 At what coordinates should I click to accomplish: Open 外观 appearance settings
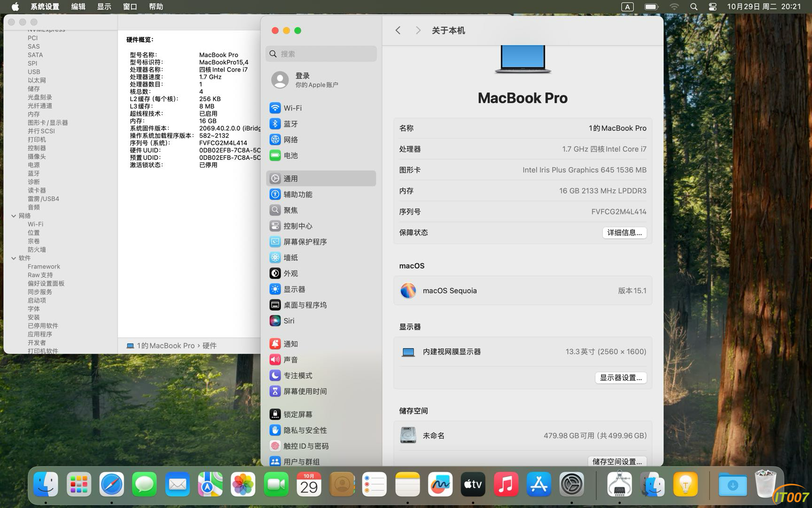(x=321, y=273)
